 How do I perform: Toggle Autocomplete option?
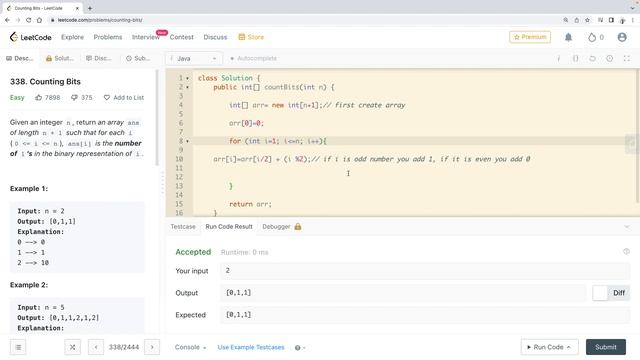pos(253,58)
